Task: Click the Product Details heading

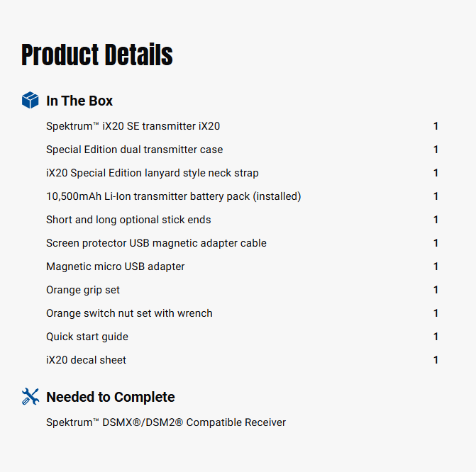Action: pyautogui.click(x=97, y=55)
